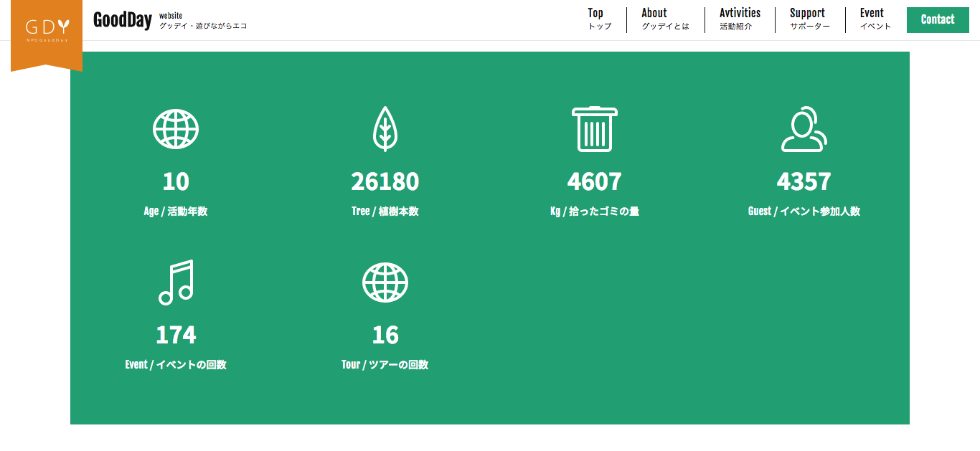Select the number 16 statistic
980x451 pixels.
pos(385,335)
